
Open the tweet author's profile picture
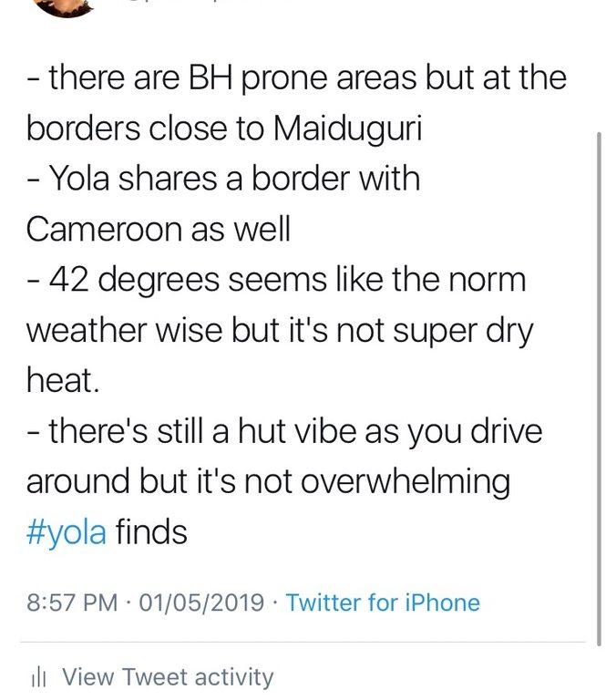(x=67, y=6)
